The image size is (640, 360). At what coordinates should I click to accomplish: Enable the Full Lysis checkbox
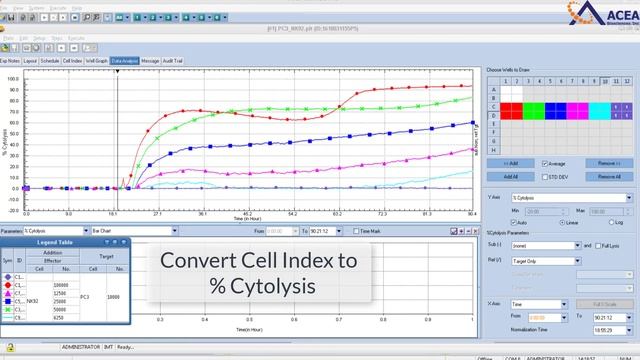(x=598, y=246)
